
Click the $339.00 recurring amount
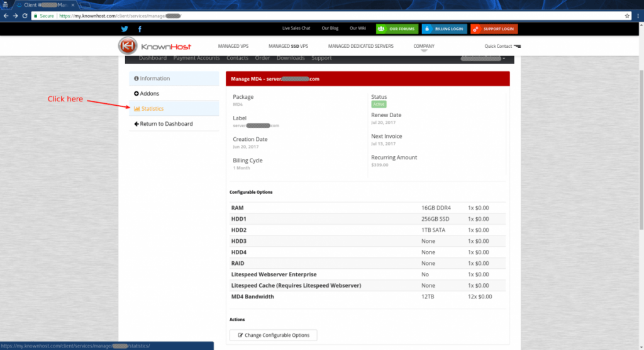[x=379, y=165]
